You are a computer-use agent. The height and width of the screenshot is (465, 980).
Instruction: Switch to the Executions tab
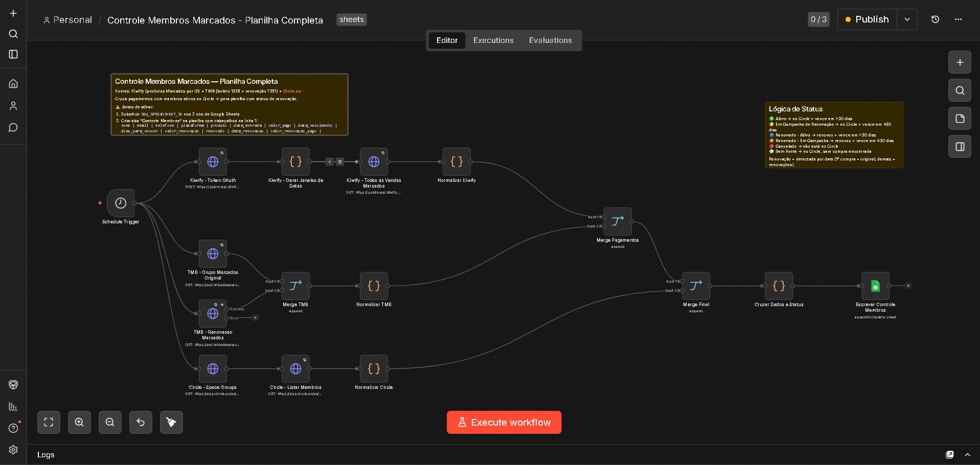click(x=493, y=40)
